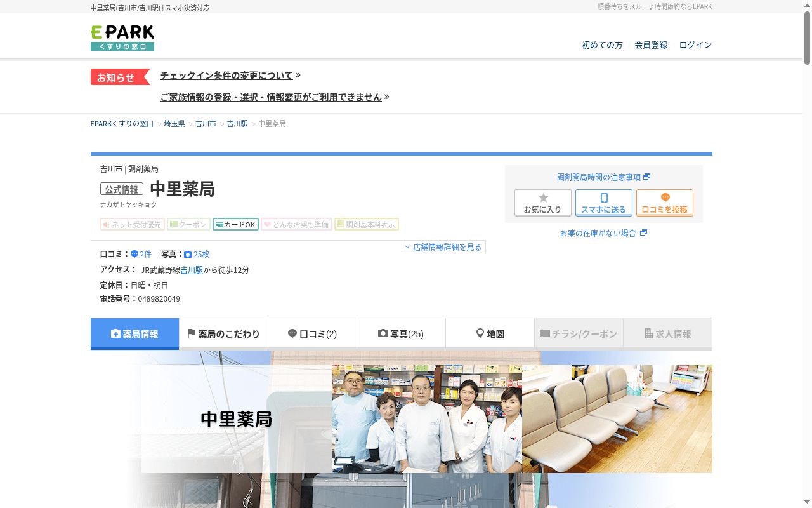Click the map pin icon in 地図 tab
Image resolution: width=812 pixels, height=508 pixels.
click(x=480, y=333)
